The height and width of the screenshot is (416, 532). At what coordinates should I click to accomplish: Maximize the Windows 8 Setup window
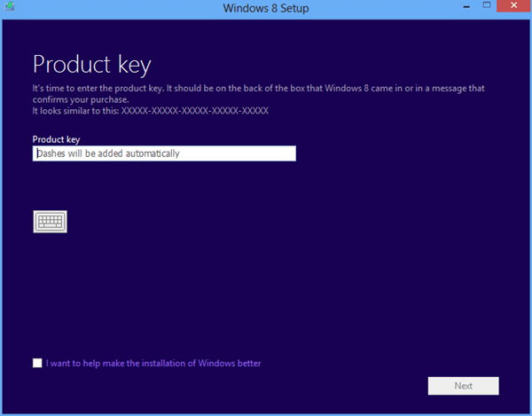[x=487, y=5]
